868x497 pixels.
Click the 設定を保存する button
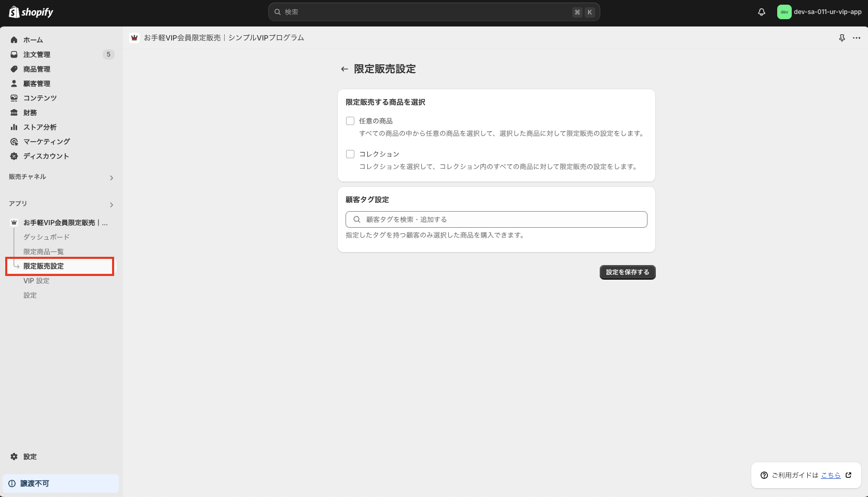pos(627,272)
